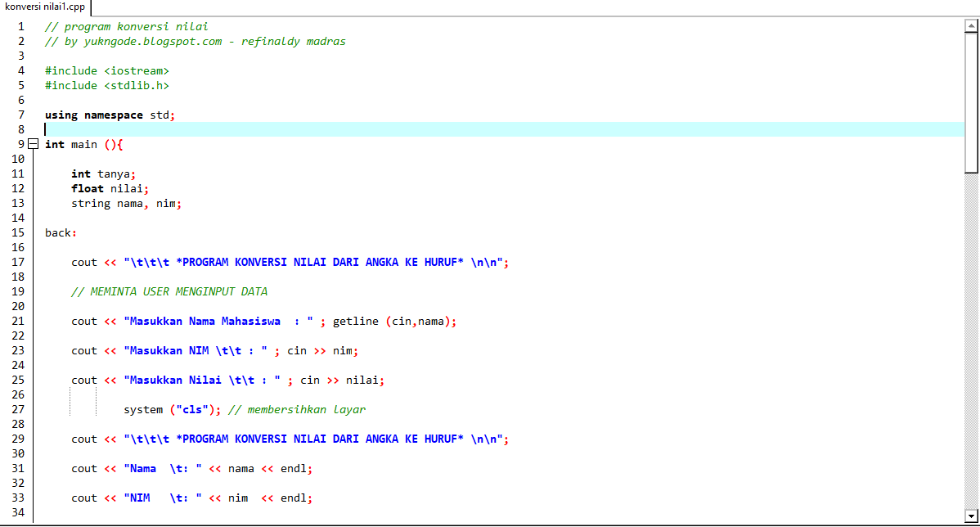The image size is (980, 527).
Task: Collapse the main function fold marker
Action: (33, 144)
